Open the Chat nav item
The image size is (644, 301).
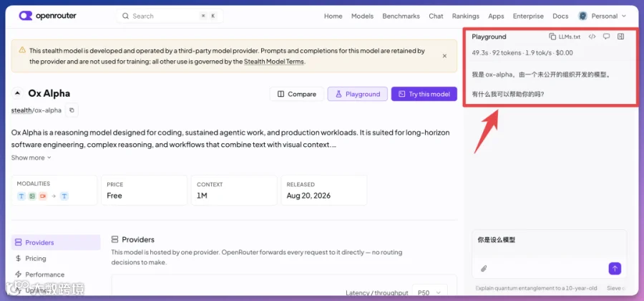point(436,16)
